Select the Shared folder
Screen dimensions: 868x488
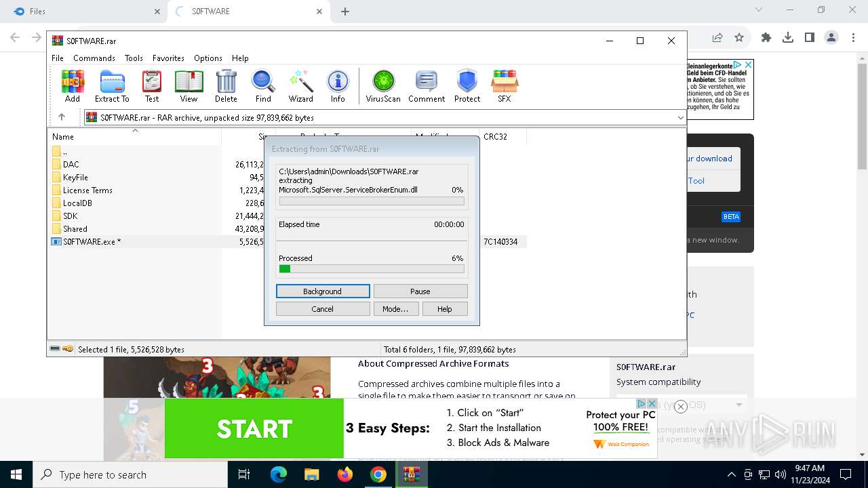(75, 228)
